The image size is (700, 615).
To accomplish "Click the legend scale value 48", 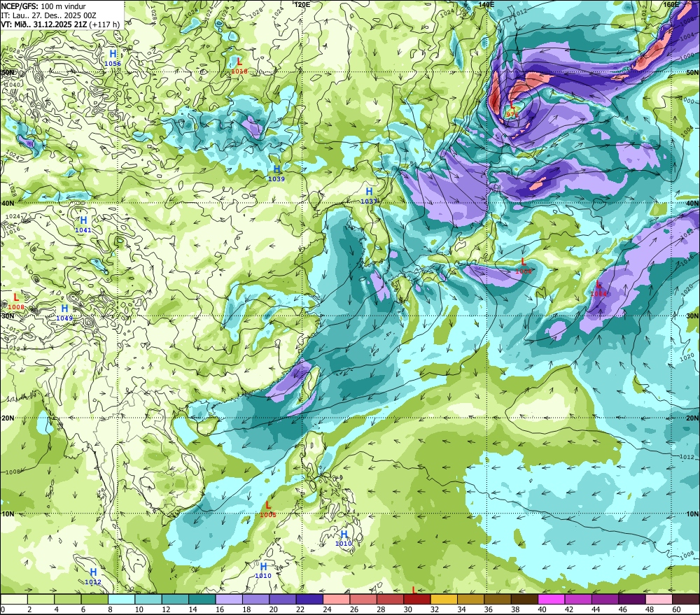I will click(x=650, y=609).
